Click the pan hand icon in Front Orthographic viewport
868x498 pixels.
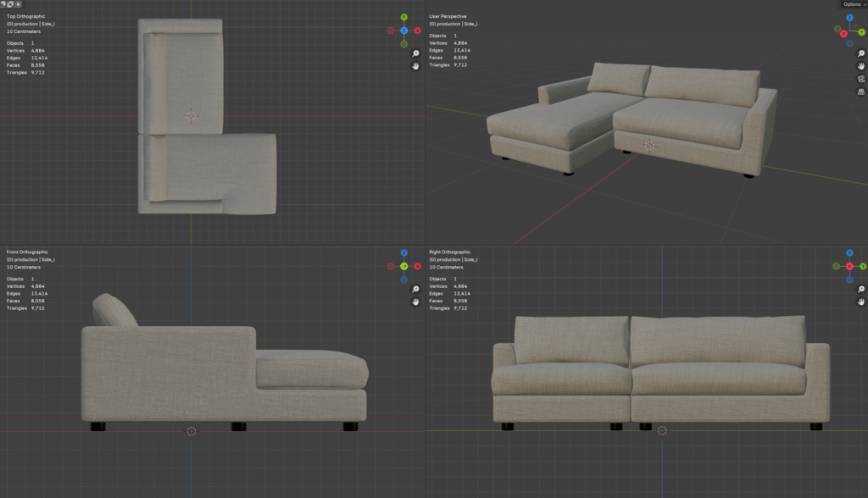pyautogui.click(x=415, y=302)
